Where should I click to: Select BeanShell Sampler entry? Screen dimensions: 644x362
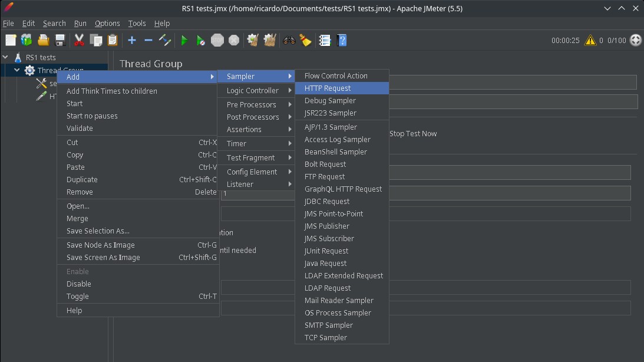click(342, 152)
